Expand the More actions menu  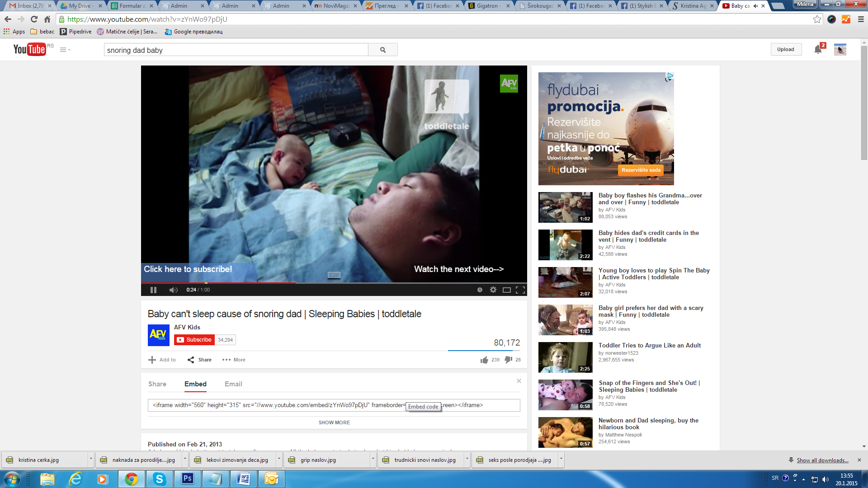234,360
